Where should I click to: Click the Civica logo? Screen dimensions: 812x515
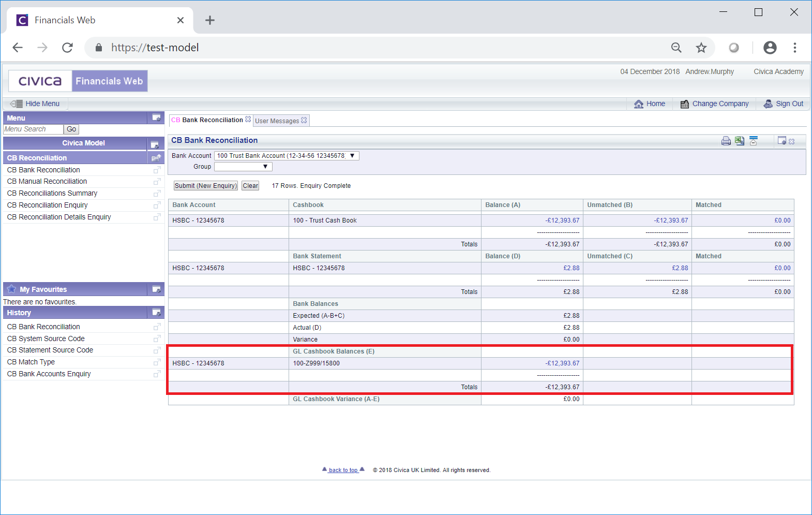click(x=40, y=81)
